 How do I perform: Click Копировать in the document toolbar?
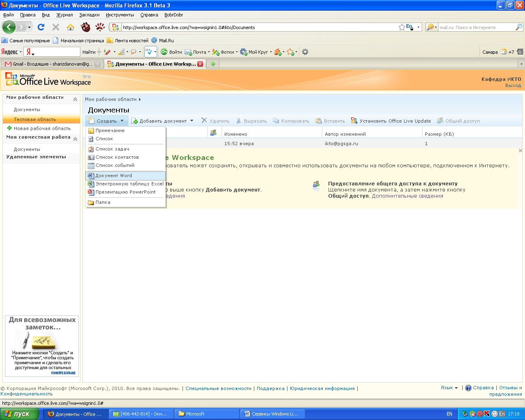click(291, 121)
